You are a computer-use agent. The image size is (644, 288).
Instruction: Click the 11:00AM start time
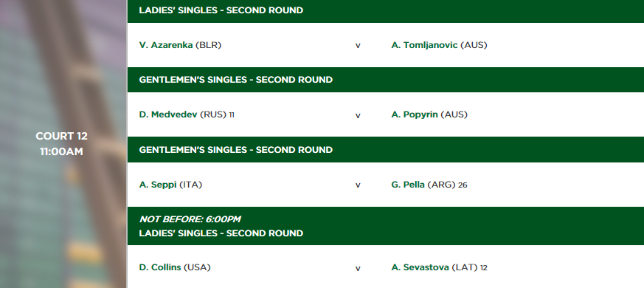pos(62,152)
